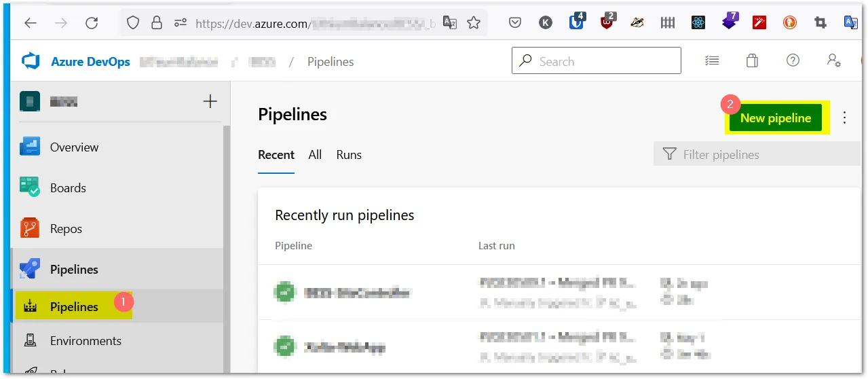Open the uBlock extension with badge 2
868x379 pixels.
point(607,21)
